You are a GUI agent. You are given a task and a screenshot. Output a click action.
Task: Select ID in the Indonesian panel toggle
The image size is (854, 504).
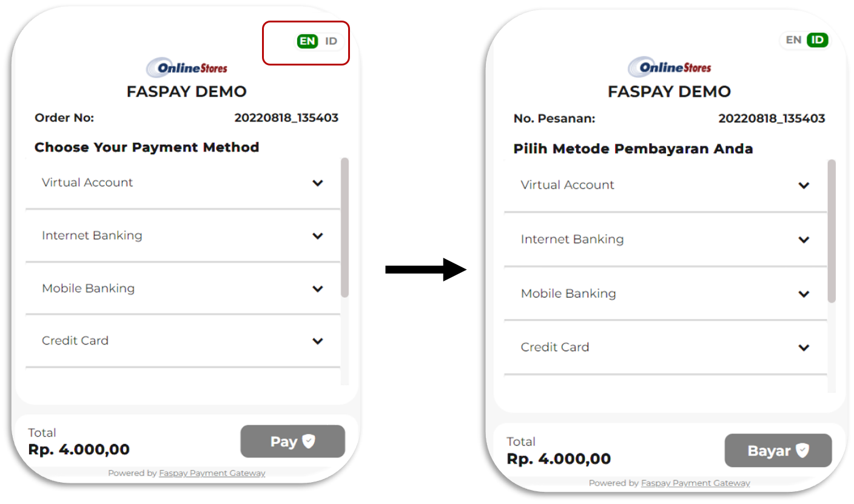pyautogui.click(x=818, y=40)
